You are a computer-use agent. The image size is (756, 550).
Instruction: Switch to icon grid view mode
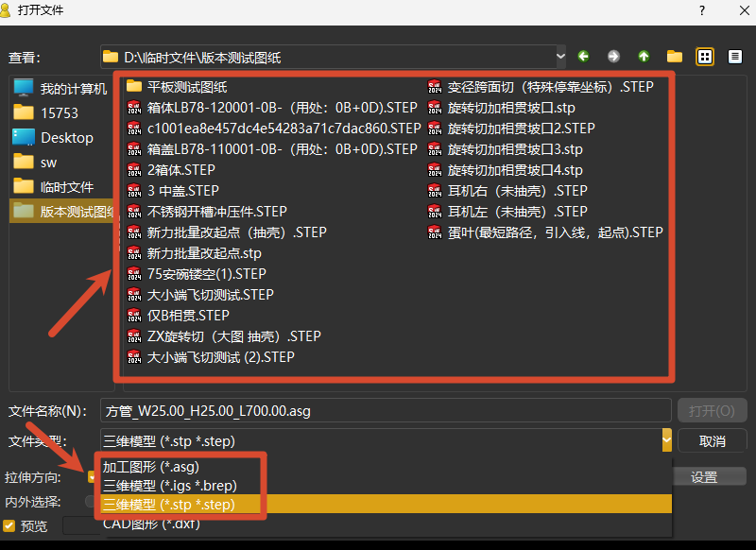point(705,57)
